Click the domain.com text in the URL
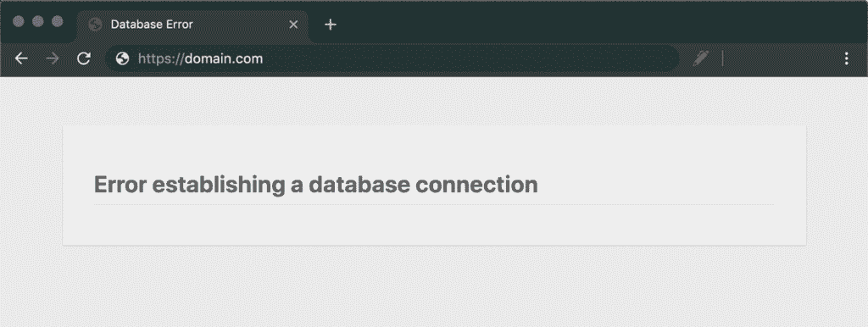The width and height of the screenshot is (868, 327). click(224, 58)
